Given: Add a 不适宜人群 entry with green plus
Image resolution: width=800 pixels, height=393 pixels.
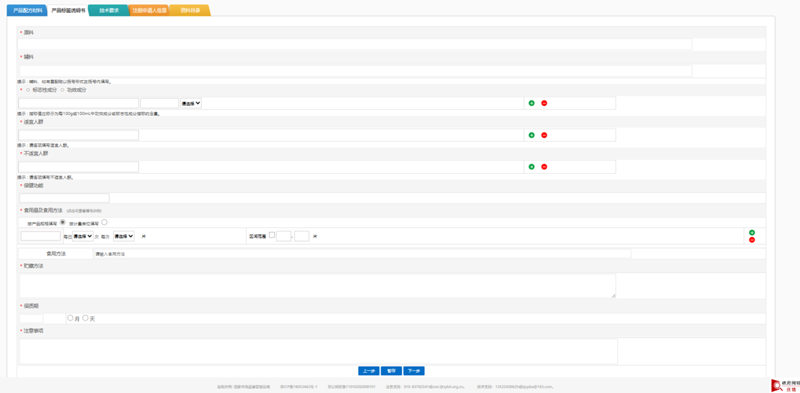Looking at the screenshot, I should point(531,167).
